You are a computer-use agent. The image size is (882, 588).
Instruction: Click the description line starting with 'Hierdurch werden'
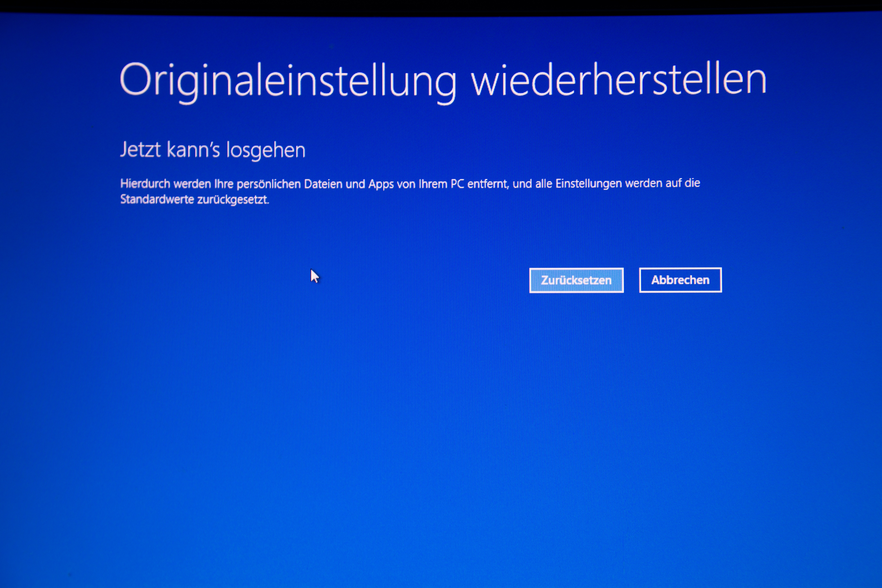click(x=409, y=184)
